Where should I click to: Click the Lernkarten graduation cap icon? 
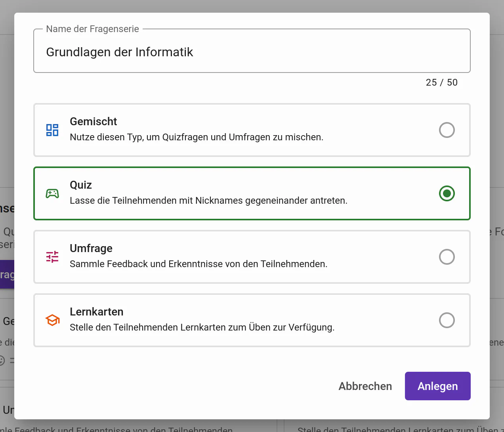[x=52, y=320]
